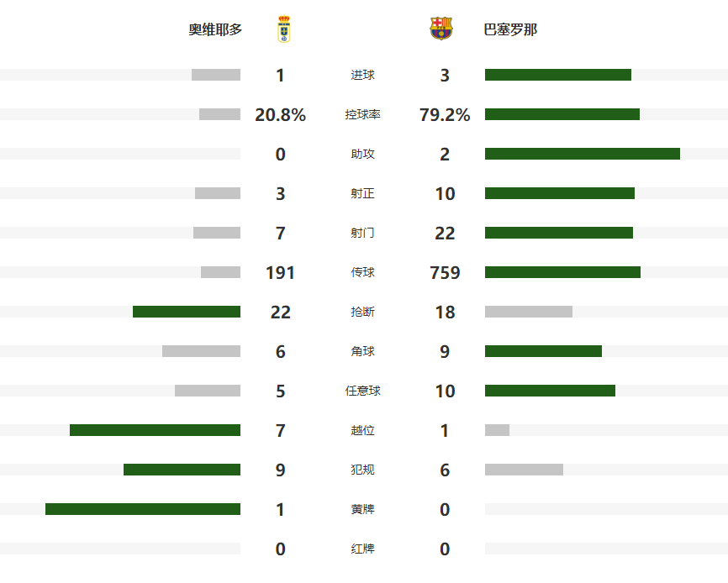Select the 射正 stat label
Image resolution: width=728 pixels, height=583 pixels.
(362, 193)
